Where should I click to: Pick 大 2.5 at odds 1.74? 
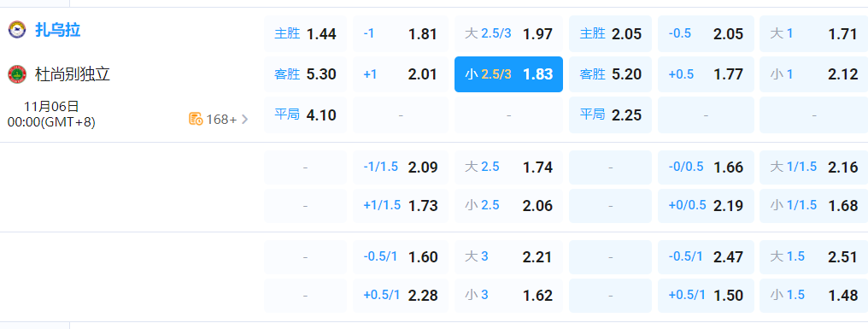(x=508, y=167)
